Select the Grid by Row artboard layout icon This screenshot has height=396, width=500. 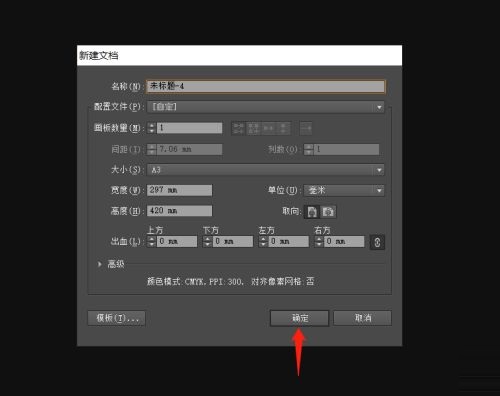(x=238, y=128)
